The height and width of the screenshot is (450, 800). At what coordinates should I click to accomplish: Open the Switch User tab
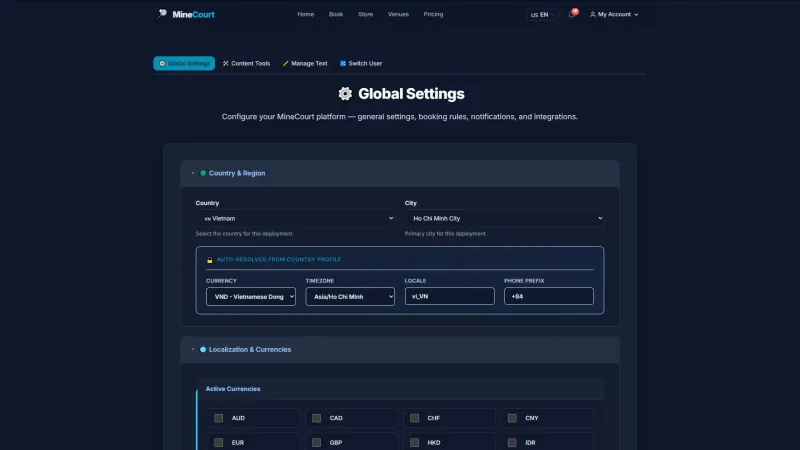[361, 63]
